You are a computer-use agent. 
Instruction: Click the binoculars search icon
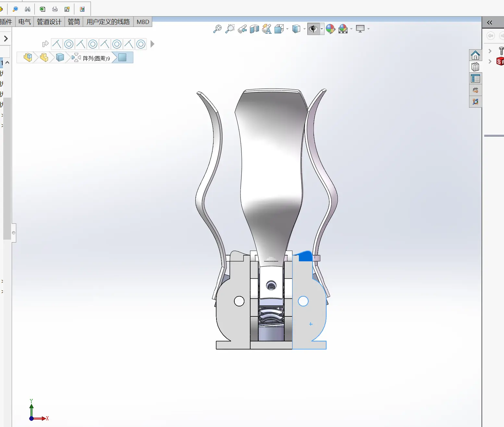point(28,9)
